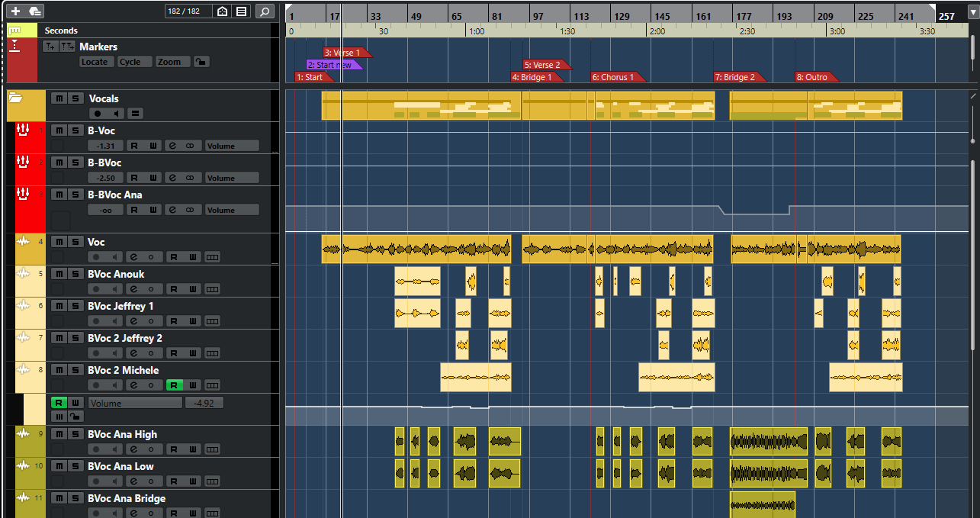Screen dimensions: 980x518
Task: Collapse the Vocals folder track
Action: (16, 98)
